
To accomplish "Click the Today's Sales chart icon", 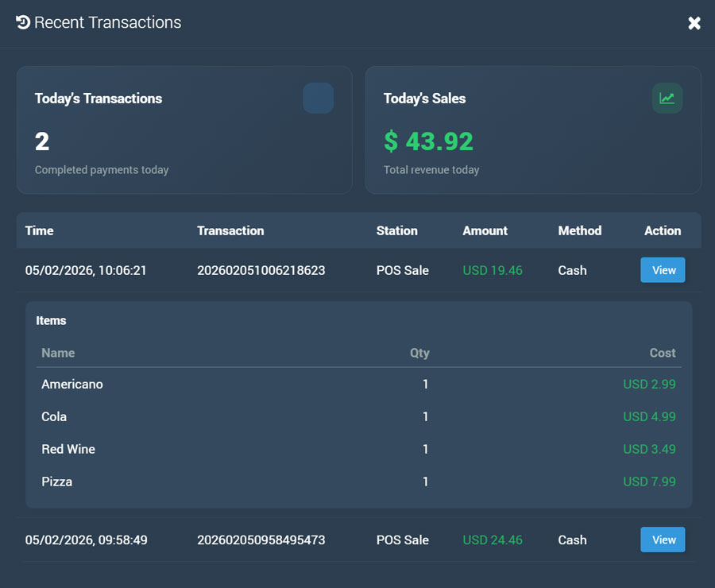I will tap(667, 99).
